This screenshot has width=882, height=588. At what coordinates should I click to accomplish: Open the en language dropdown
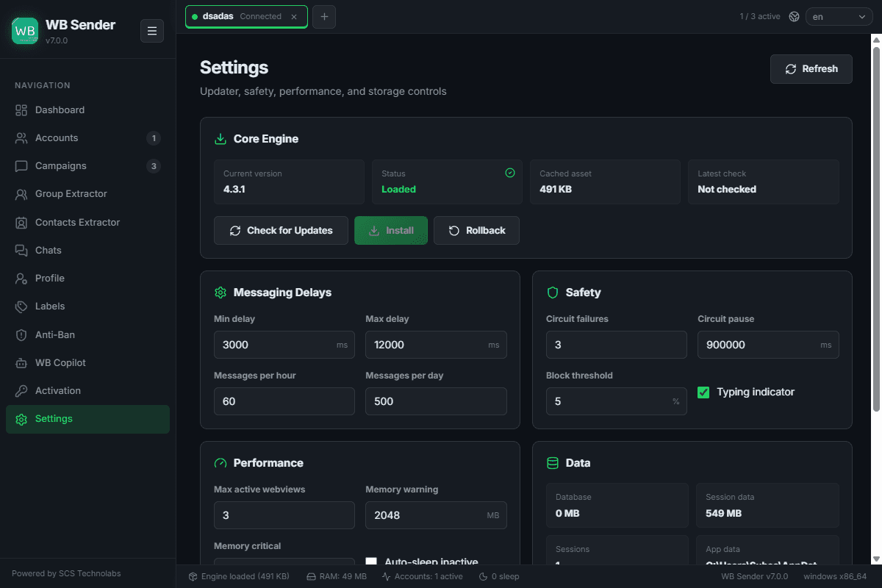tap(839, 17)
